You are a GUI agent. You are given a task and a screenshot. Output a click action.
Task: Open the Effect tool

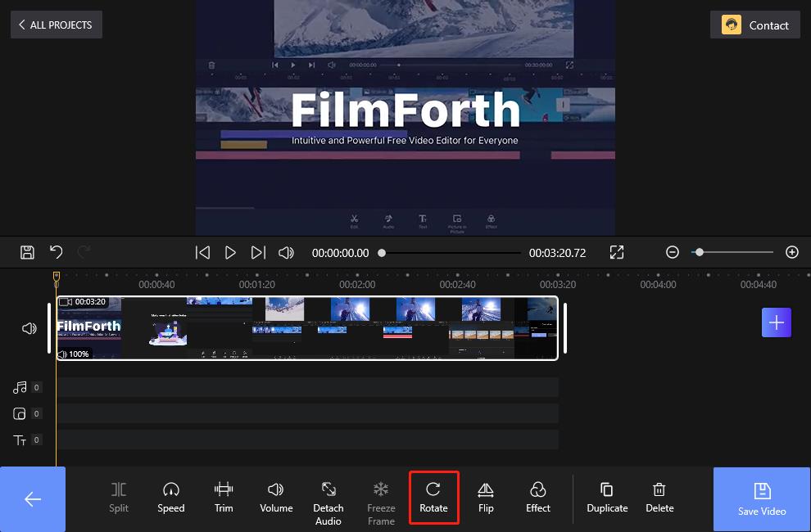(538, 498)
